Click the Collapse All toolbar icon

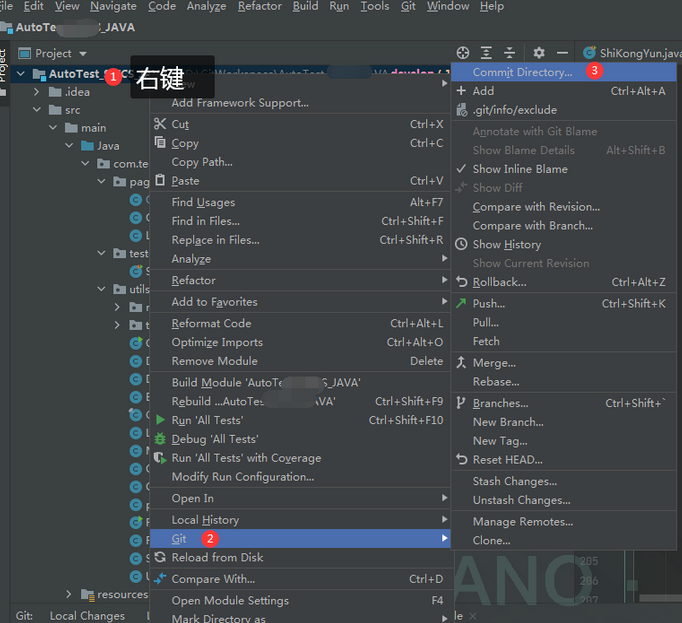(509, 53)
